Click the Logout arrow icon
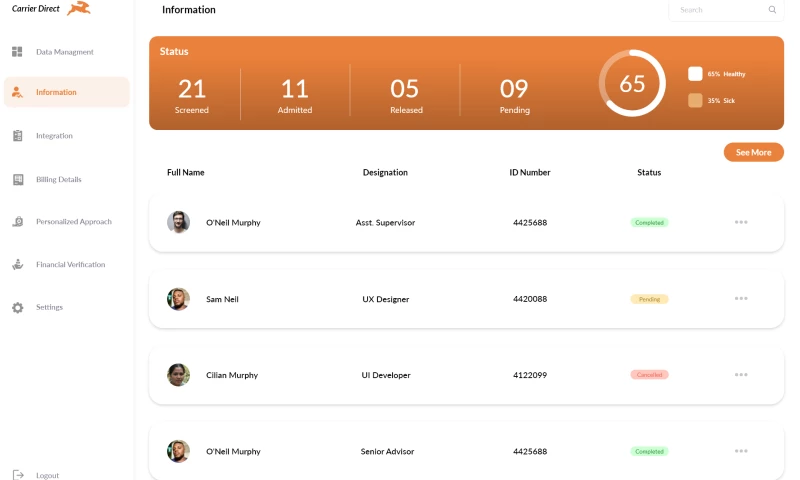The image size is (800, 480). pos(17,475)
